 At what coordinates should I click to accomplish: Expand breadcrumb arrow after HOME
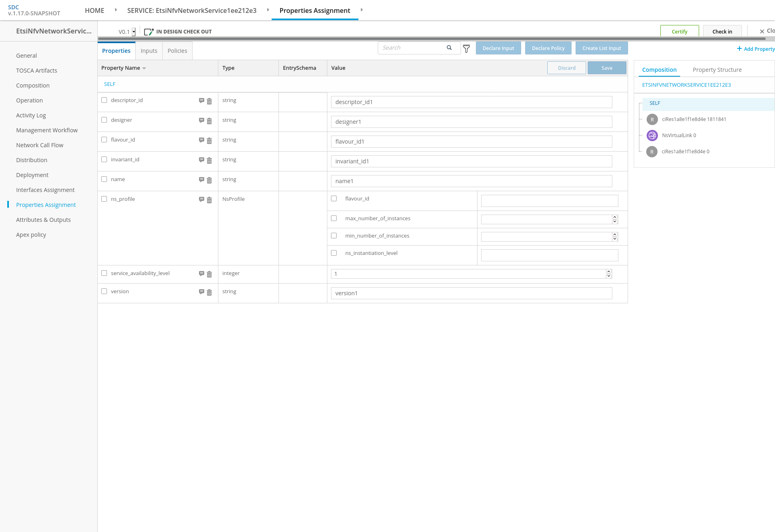pyautogui.click(x=116, y=10)
